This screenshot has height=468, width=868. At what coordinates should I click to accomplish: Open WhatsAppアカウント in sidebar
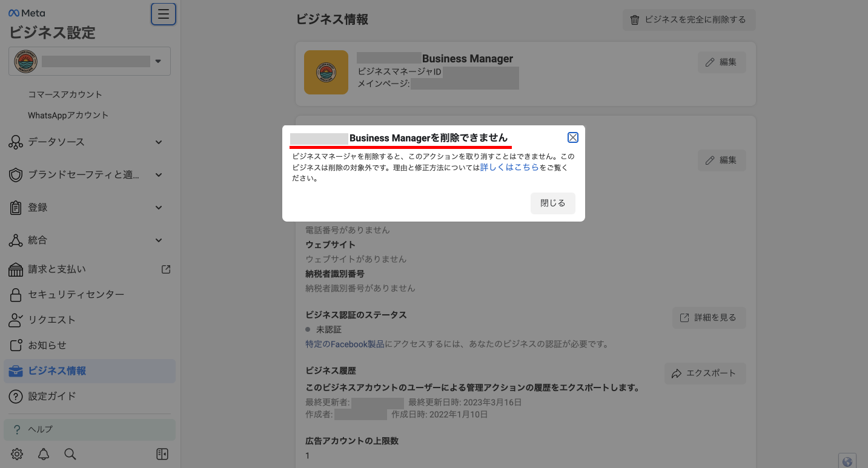click(x=68, y=115)
